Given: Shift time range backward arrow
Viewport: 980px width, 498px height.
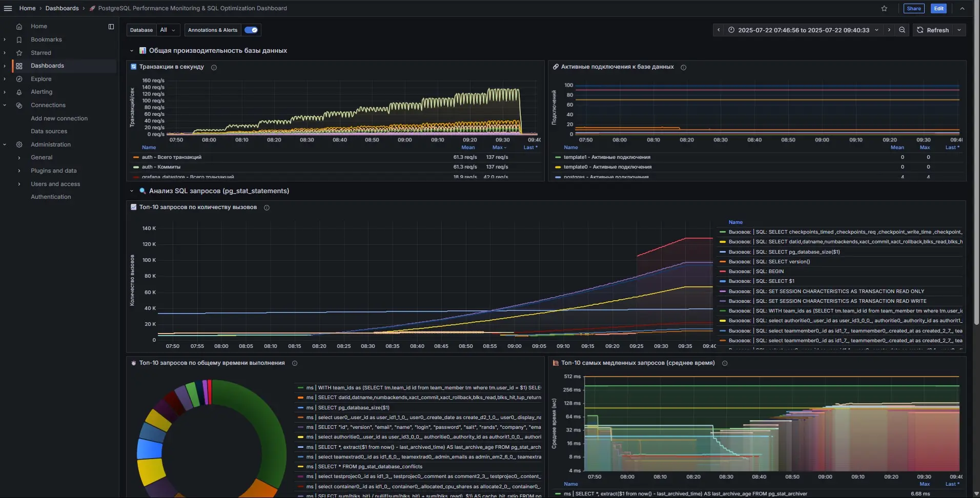Looking at the screenshot, I should coord(719,30).
